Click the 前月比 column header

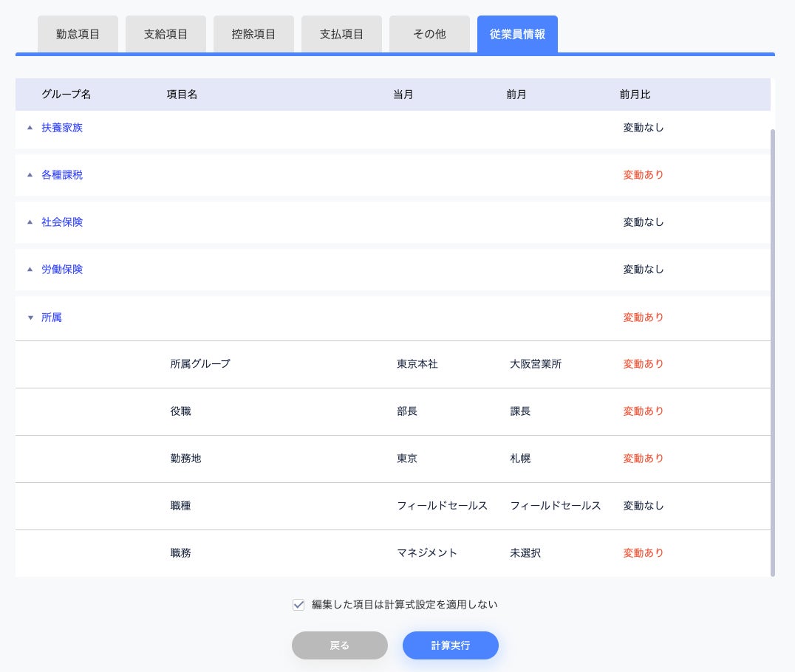(635, 95)
